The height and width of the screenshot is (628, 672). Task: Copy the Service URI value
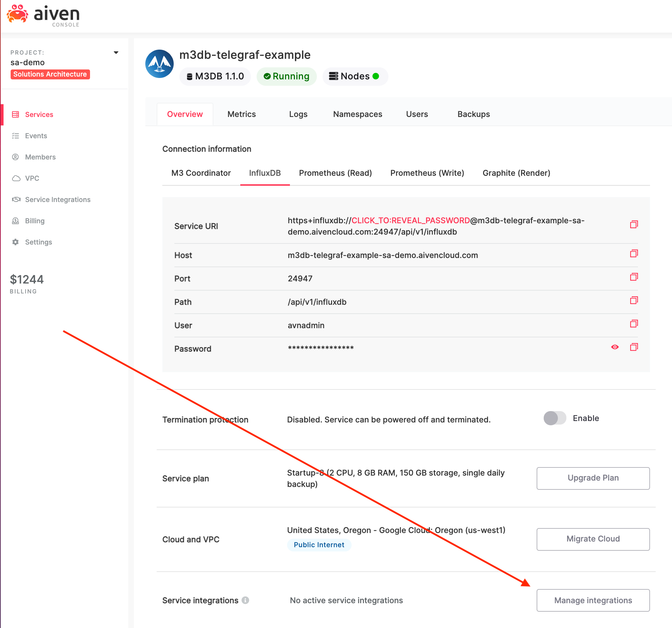634,224
